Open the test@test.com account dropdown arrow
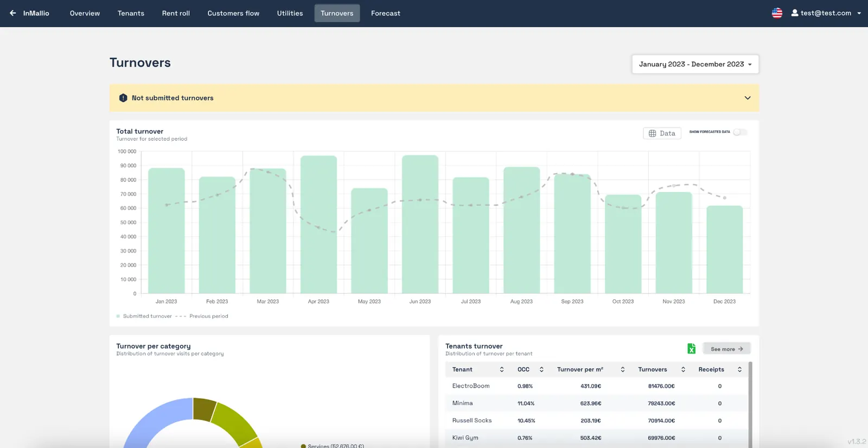Viewport: 868px width, 448px height. click(x=859, y=13)
